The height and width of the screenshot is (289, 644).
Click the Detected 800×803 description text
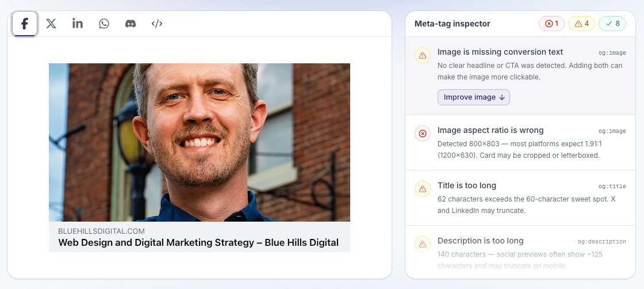(x=519, y=150)
